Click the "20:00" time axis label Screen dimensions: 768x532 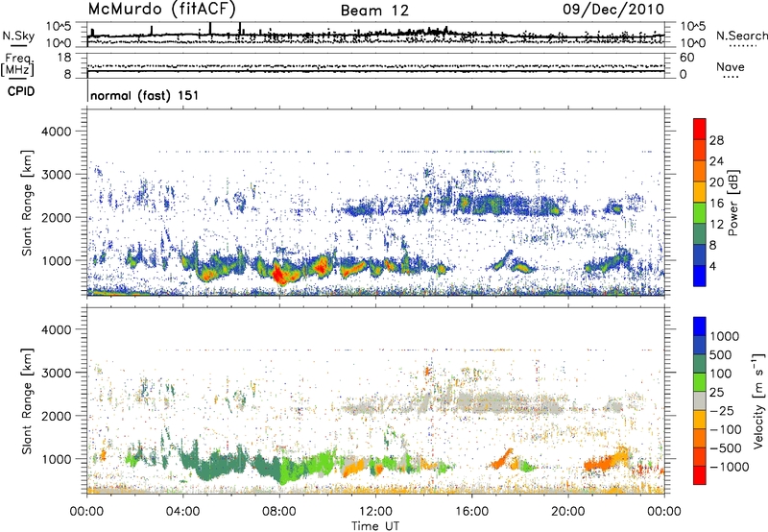pos(567,512)
